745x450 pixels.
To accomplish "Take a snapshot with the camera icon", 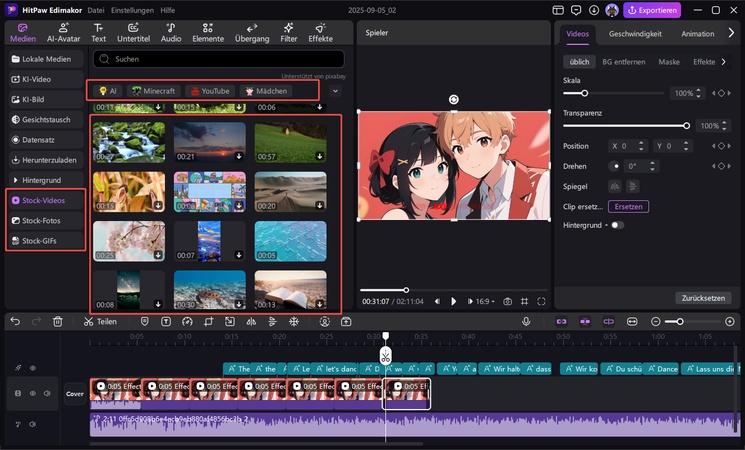I will [x=507, y=301].
